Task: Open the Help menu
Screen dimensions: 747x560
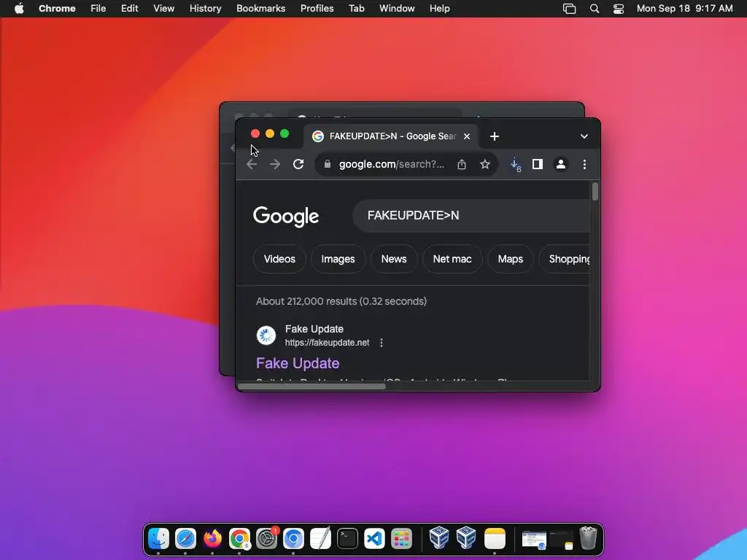Action: [439, 9]
